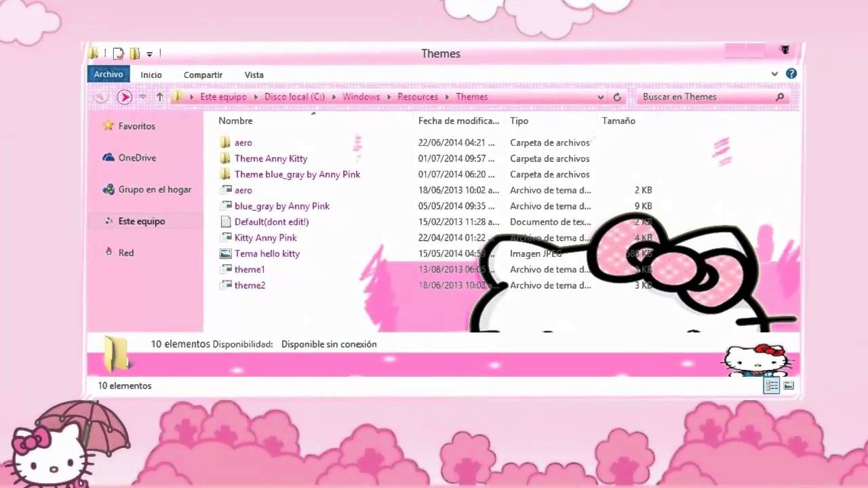Select blue_gray by Anny Pink theme file
The height and width of the screenshot is (488, 868).
[x=281, y=206]
